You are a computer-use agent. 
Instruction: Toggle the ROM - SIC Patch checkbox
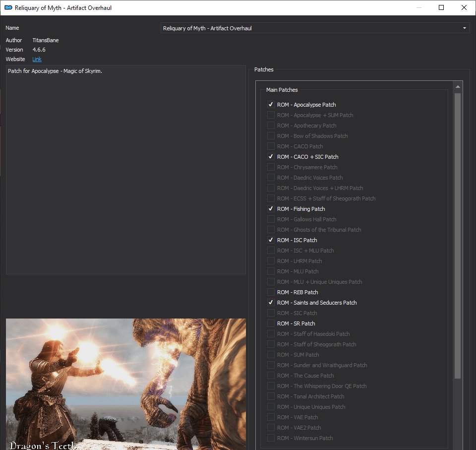click(x=271, y=313)
